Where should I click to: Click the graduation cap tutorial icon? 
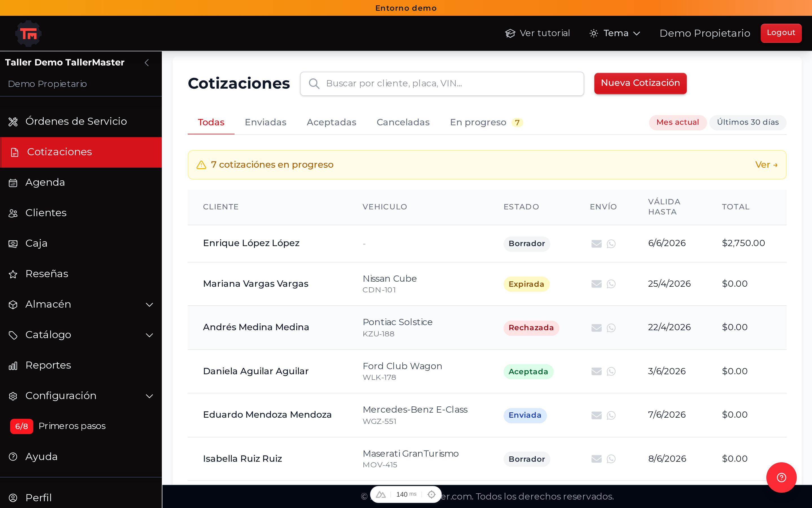coord(510,33)
